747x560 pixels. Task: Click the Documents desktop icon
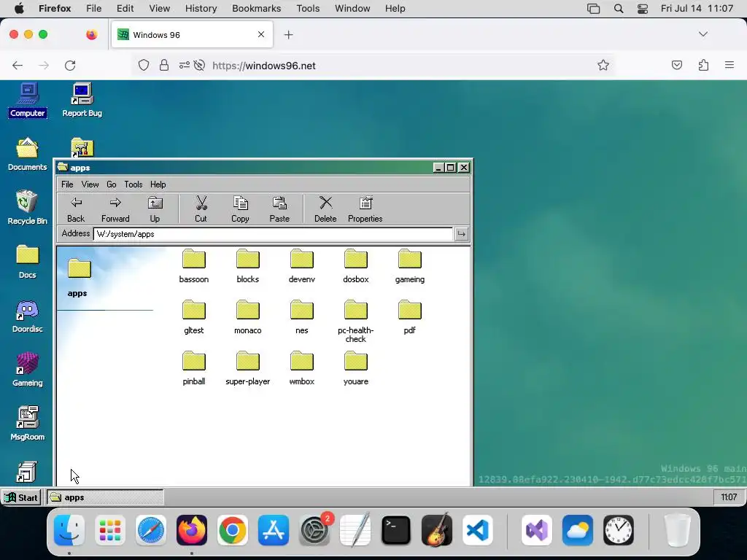click(27, 155)
